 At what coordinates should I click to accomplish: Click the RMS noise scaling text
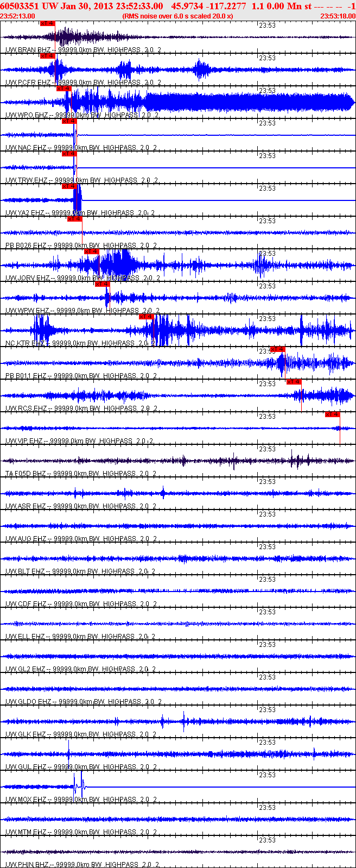pos(177,16)
